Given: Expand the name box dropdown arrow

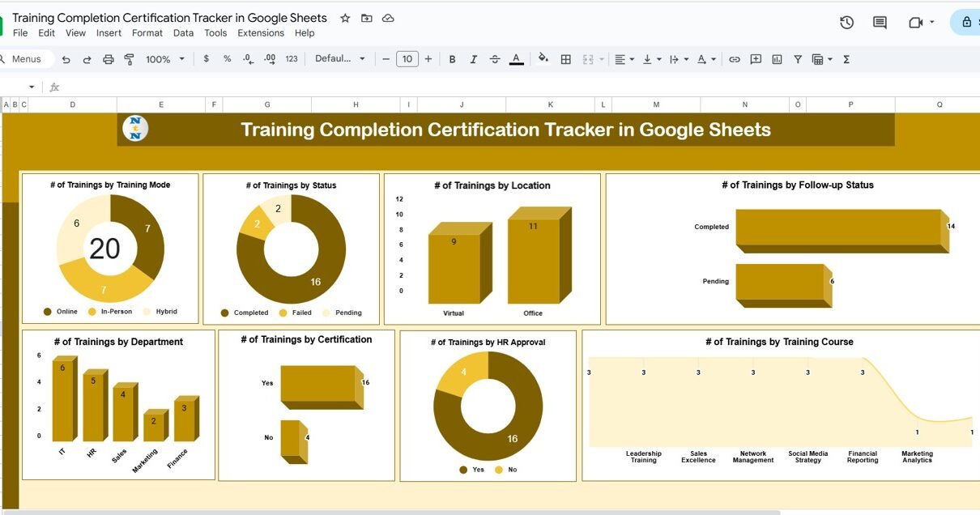Looking at the screenshot, I should (32, 87).
